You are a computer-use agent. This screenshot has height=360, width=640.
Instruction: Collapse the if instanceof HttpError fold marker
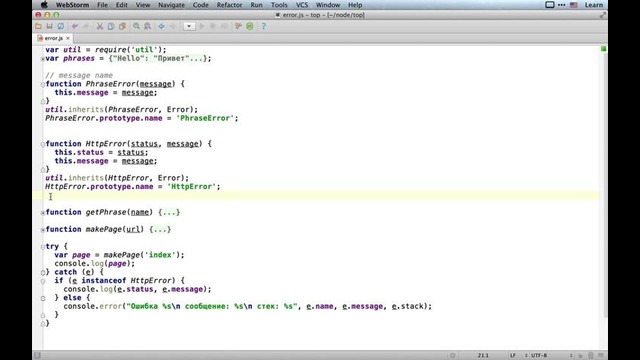point(43,281)
